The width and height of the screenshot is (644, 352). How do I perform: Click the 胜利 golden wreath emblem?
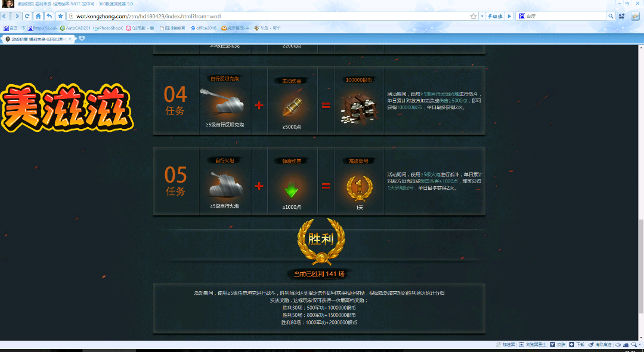click(x=321, y=240)
